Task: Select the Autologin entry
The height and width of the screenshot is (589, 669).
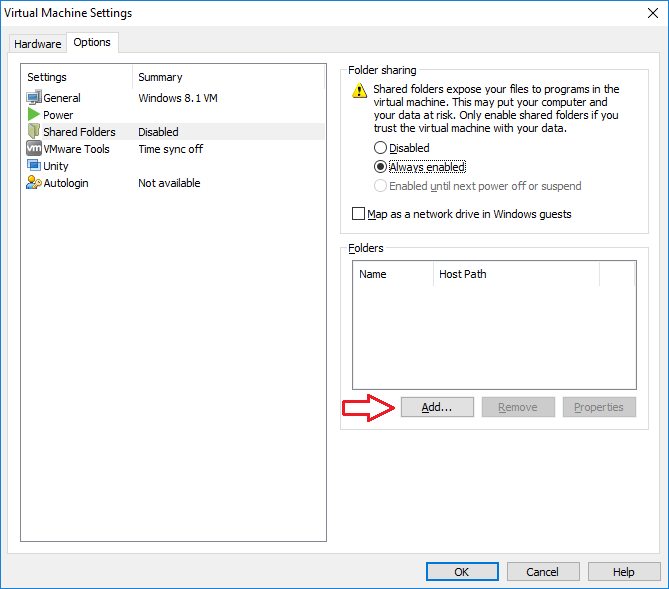Action: pos(66,183)
